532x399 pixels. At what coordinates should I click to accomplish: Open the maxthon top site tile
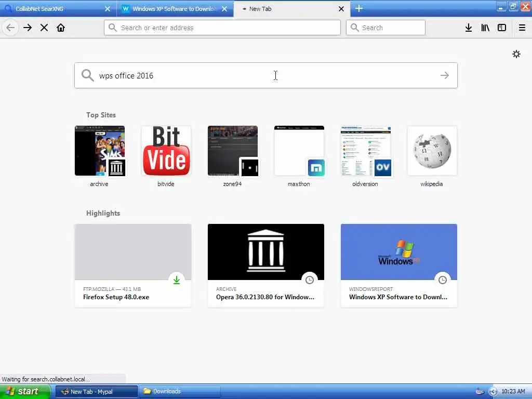point(299,156)
